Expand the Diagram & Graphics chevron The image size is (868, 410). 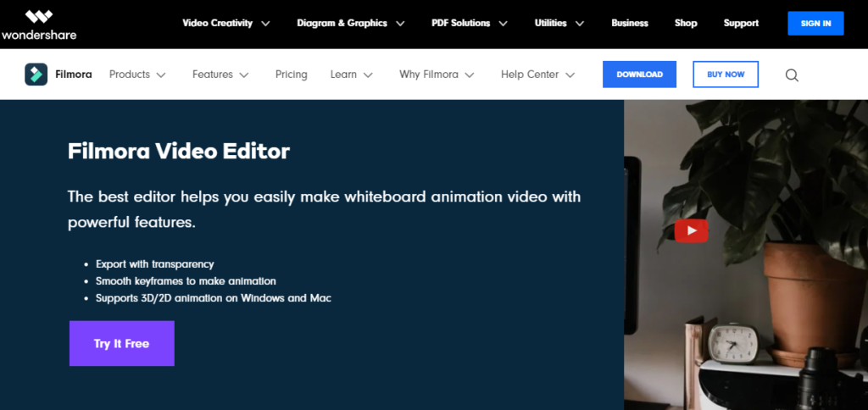click(x=400, y=24)
